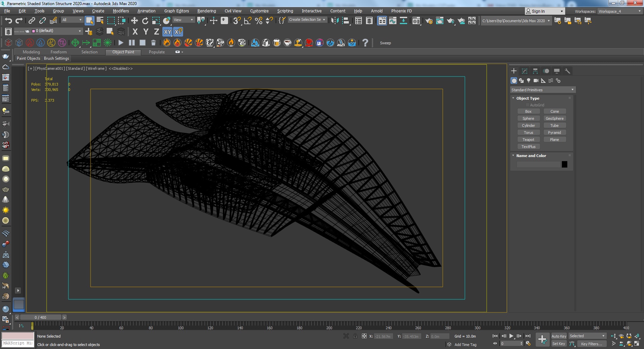Image resolution: width=644 pixels, height=349 pixels.
Task: Create a Teapot primitive button
Action: (528, 140)
